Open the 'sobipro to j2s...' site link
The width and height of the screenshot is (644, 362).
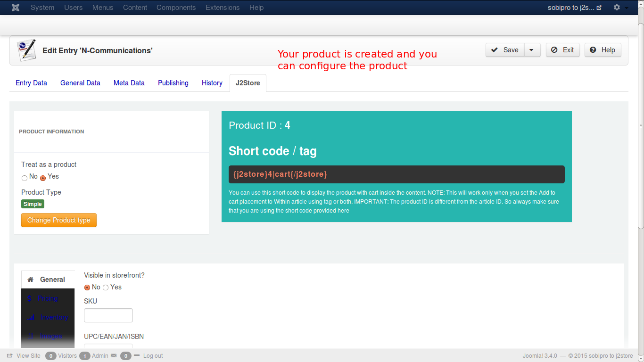point(574,8)
